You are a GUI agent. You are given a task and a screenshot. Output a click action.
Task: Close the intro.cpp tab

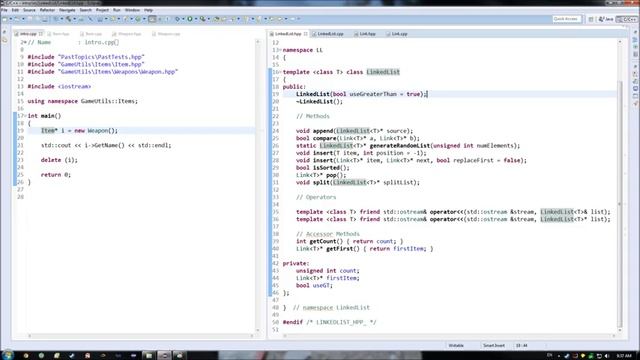coord(40,34)
